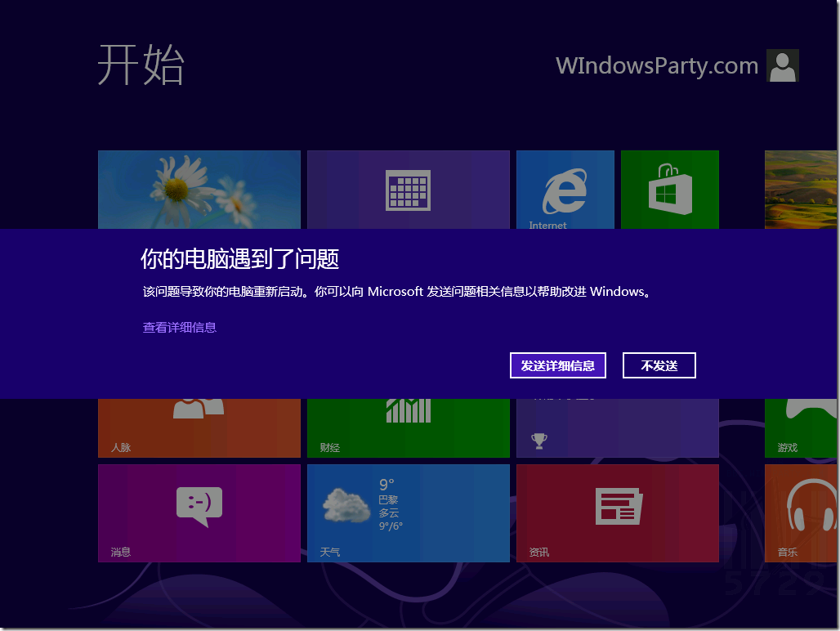Click the 发送详细信息 button
The image size is (840, 631).
[x=558, y=365]
